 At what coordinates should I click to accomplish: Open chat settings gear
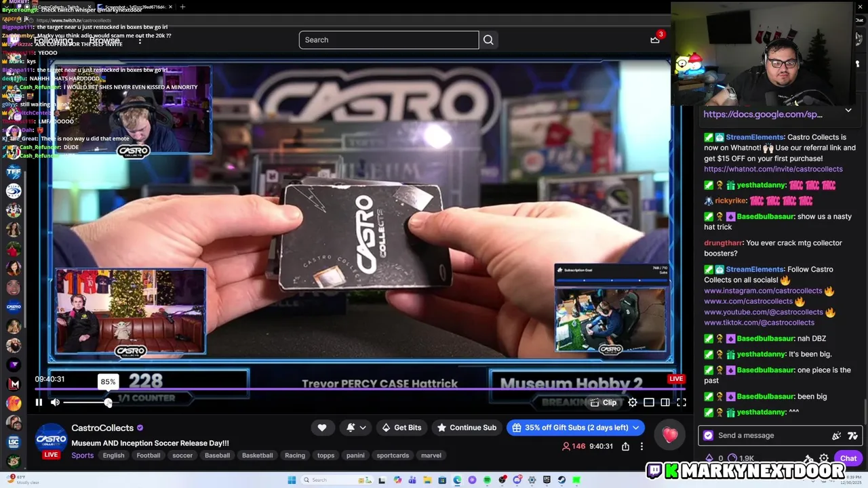click(824, 459)
